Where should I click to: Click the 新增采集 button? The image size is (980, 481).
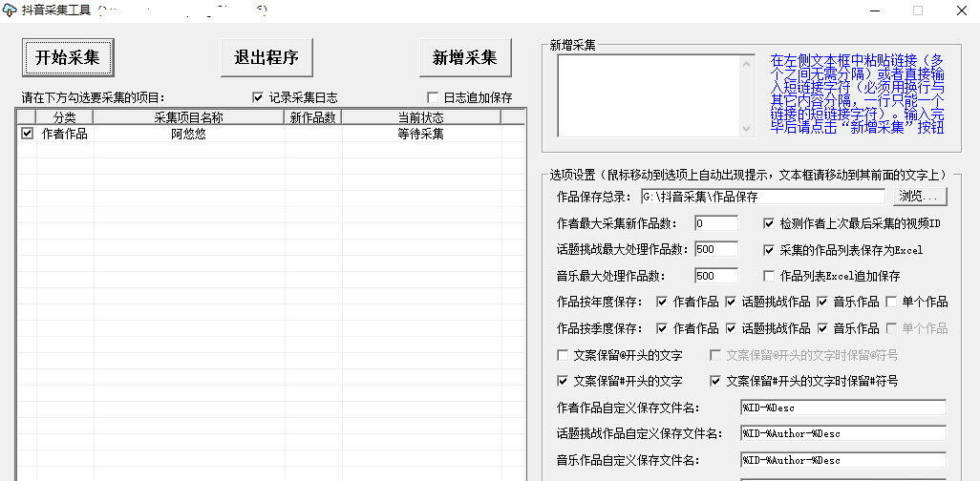tap(465, 57)
